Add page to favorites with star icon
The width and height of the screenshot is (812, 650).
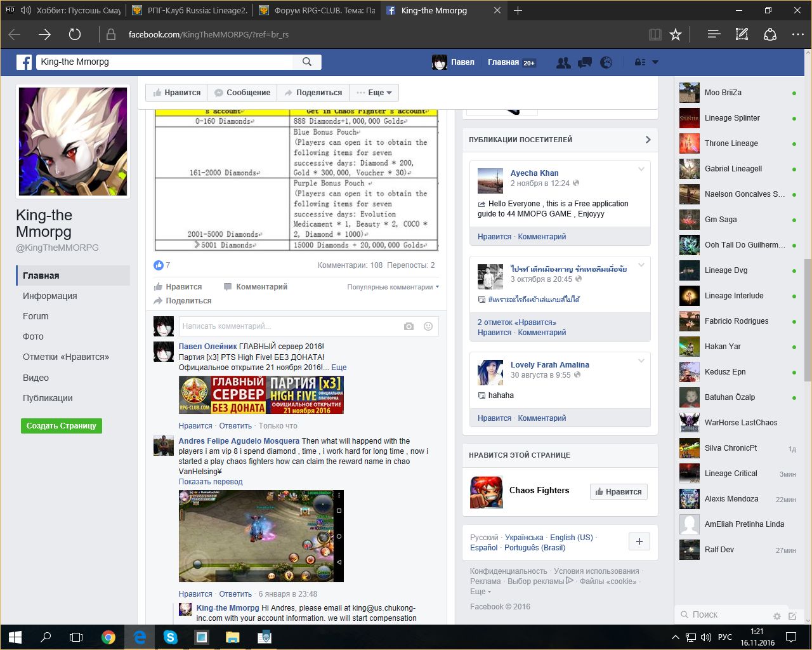tap(676, 34)
